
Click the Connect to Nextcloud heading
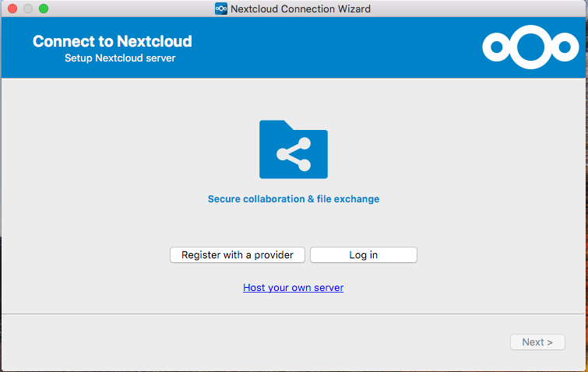tap(112, 41)
